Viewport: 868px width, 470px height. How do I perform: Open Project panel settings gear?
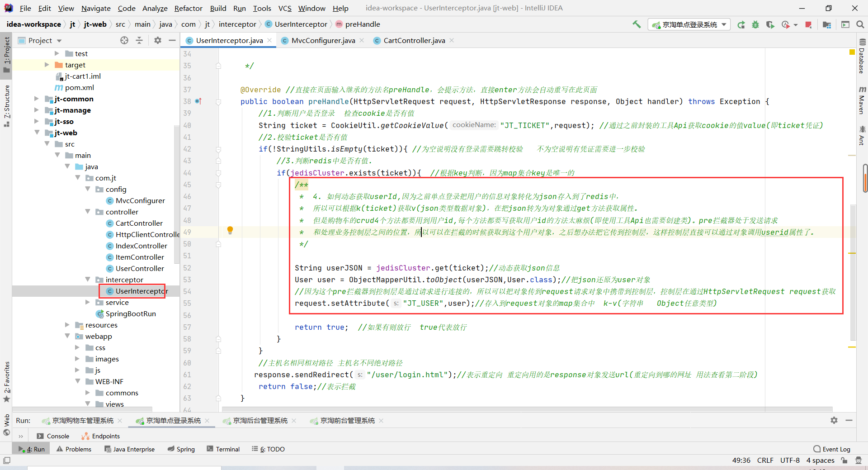click(157, 40)
